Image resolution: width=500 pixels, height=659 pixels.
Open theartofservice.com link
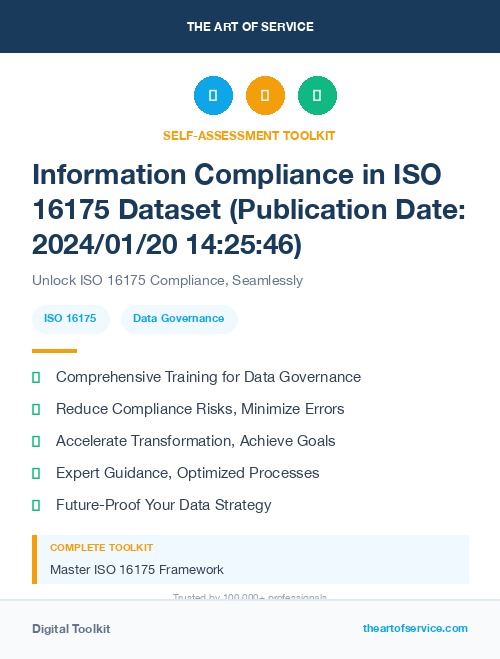(415, 628)
